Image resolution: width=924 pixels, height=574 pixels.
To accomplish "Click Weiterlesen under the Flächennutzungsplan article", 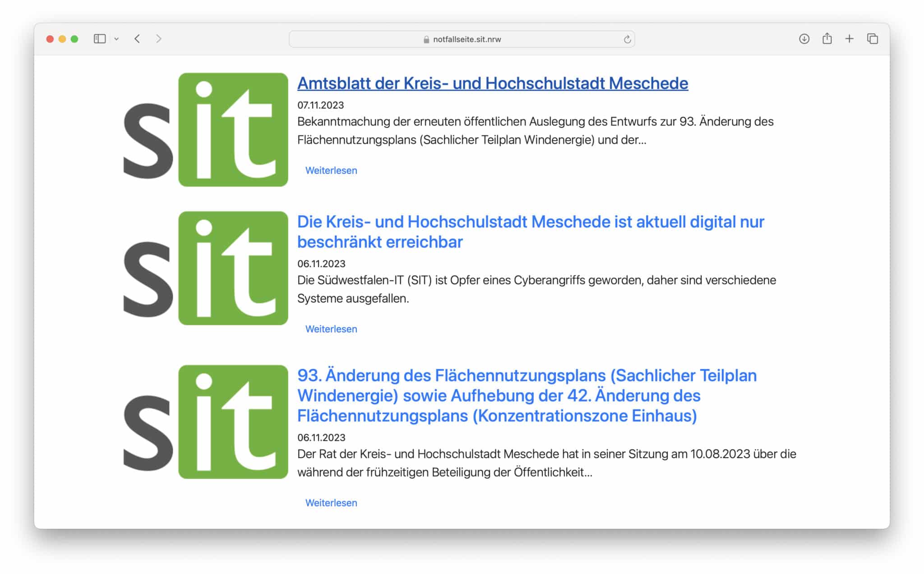I will [x=331, y=503].
